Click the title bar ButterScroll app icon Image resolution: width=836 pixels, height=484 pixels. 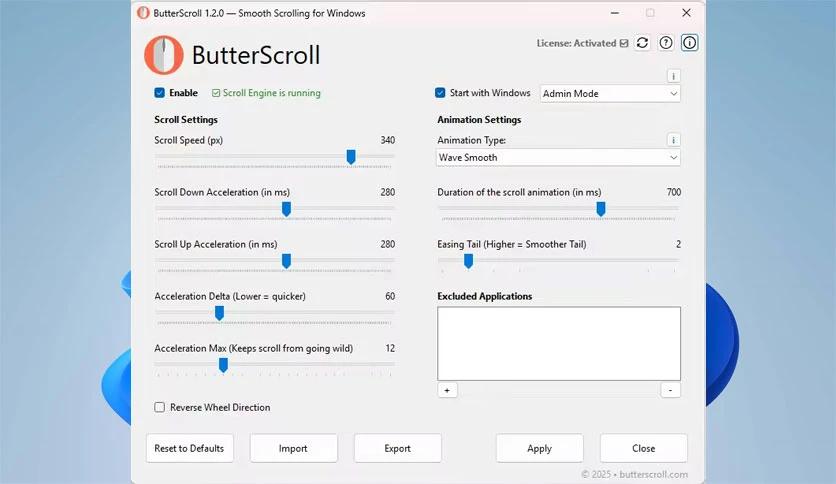(x=143, y=13)
